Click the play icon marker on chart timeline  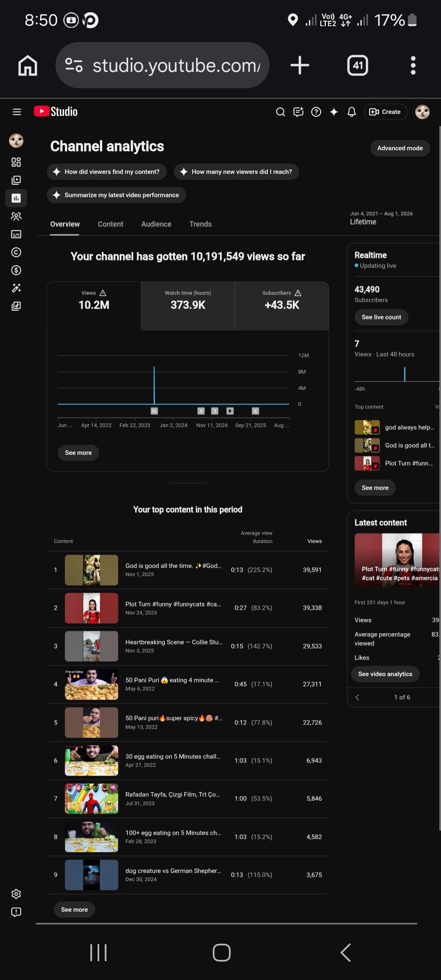click(230, 411)
